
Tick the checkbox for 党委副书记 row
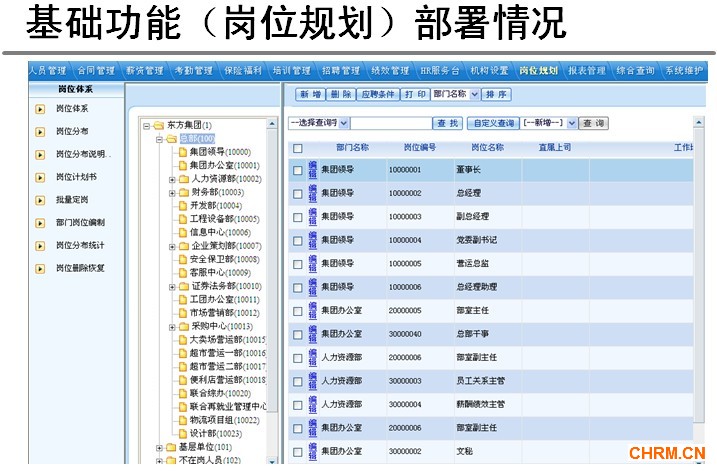click(x=297, y=240)
